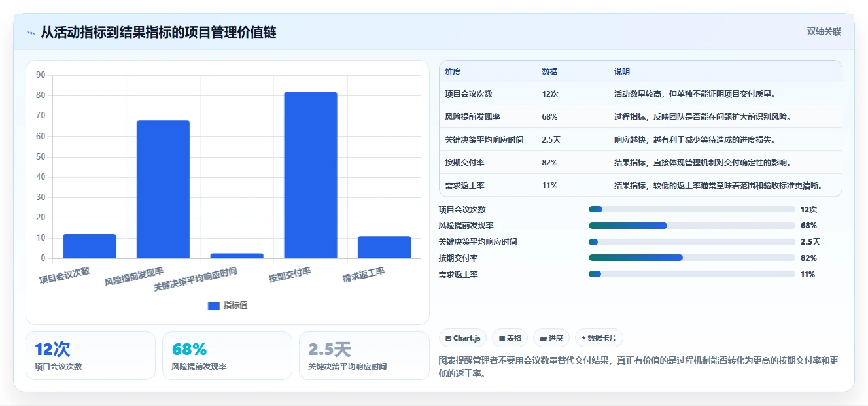Click the 按期交付率 progress bar
Viewport: 868px width, 406px height.
pos(691,258)
